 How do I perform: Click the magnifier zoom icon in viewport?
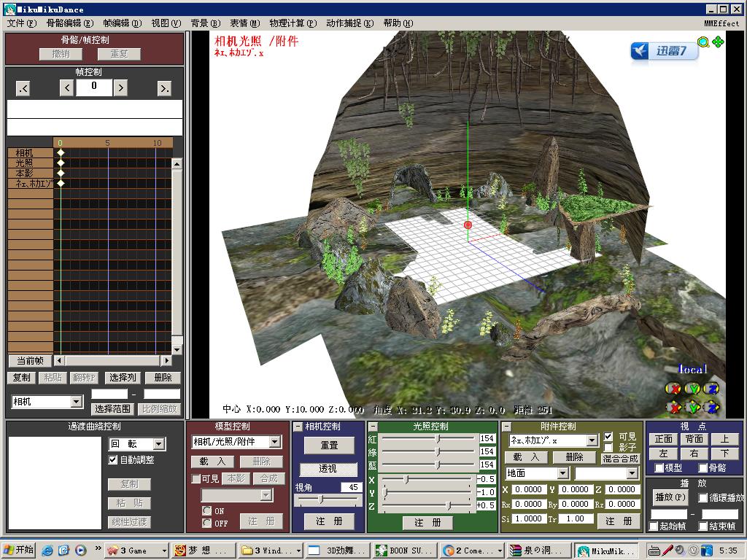[703, 42]
